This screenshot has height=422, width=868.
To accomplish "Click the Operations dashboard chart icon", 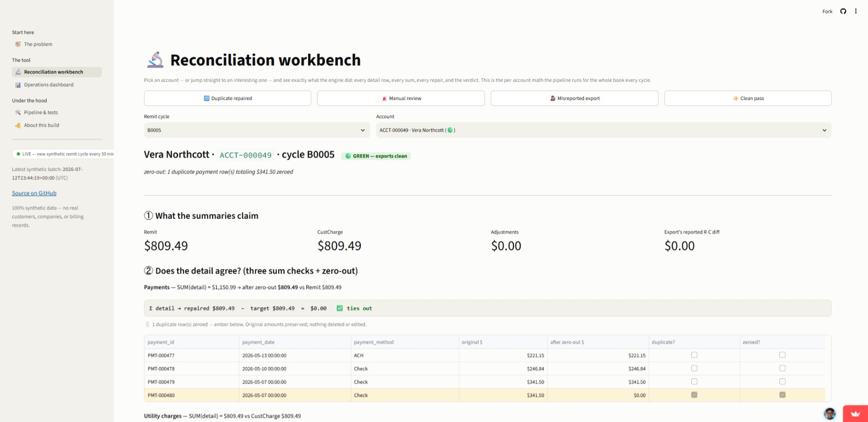I will click(18, 85).
